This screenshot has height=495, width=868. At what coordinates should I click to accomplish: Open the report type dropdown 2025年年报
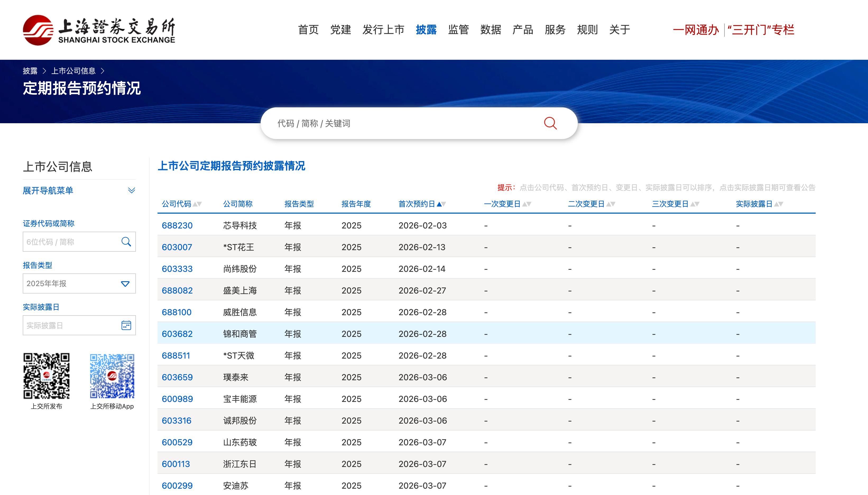[79, 283]
